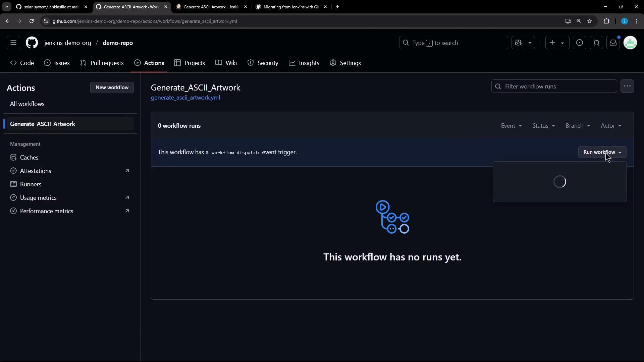
Task: Open the browser Extensions puzzle icon
Action: (x=606, y=21)
